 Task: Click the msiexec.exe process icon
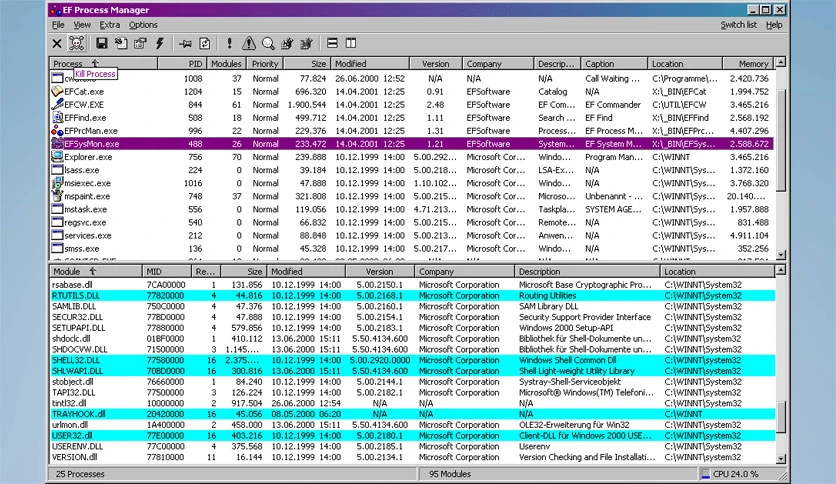coord(57,183)
